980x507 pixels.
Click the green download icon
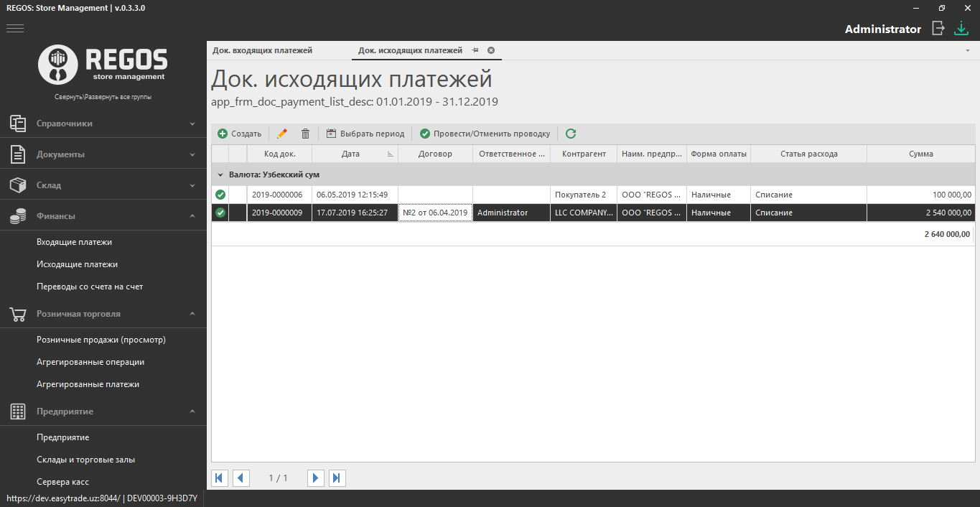pos(961,28)
